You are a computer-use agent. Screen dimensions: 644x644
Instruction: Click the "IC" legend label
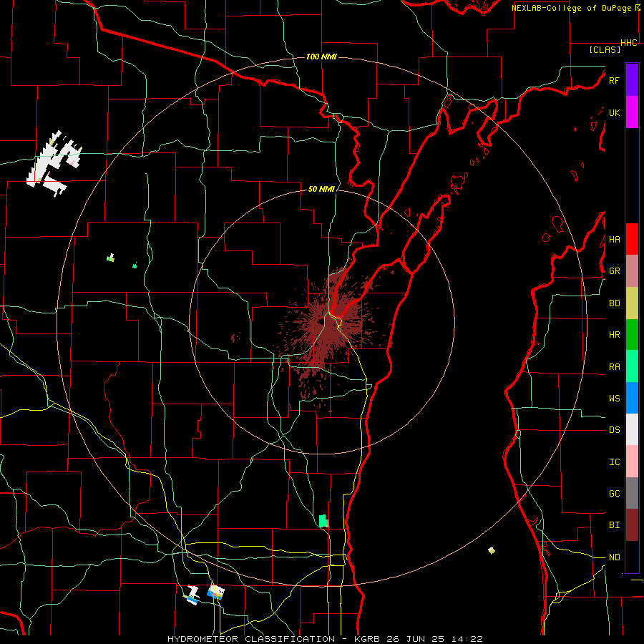click(x=614, y=462)
